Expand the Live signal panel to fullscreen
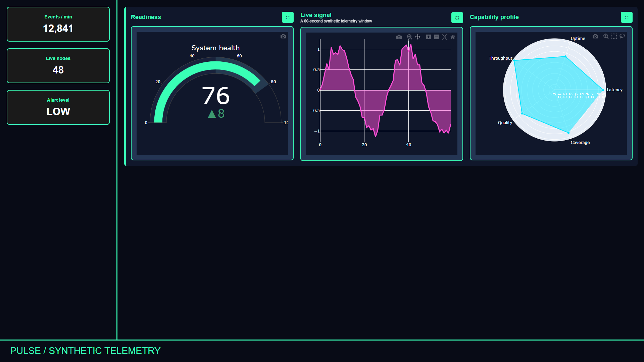Screen dimensions: 644x362 click(457, 18)
